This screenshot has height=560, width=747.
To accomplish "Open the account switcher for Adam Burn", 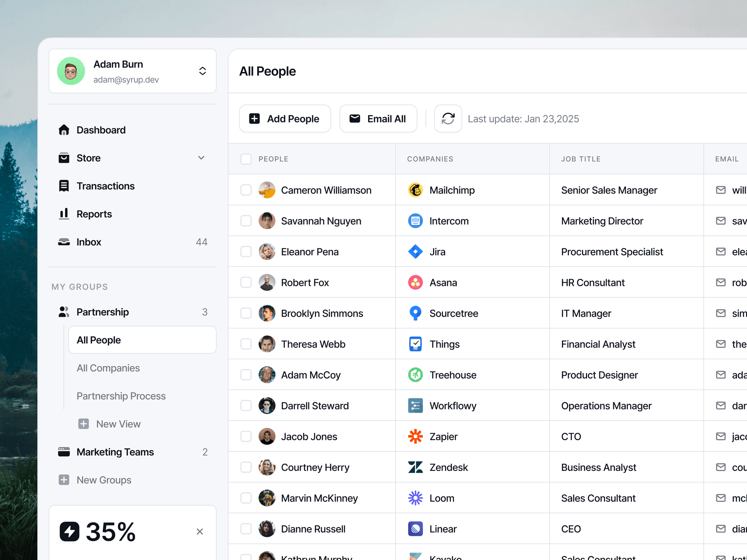I will (203, 71).
